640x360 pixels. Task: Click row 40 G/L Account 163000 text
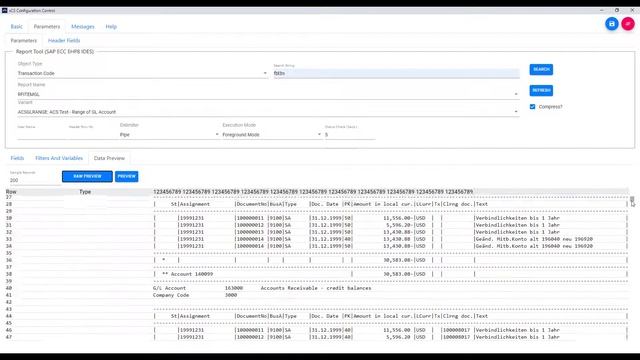[262, 288]
